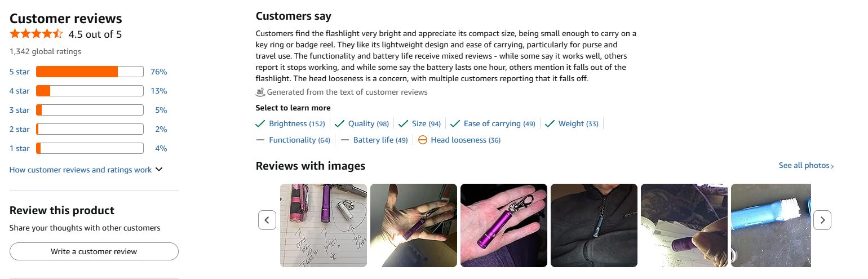Filter reviews by 5 star
Viewport: 868px width, 279px height.
click(x=20, y=72)
